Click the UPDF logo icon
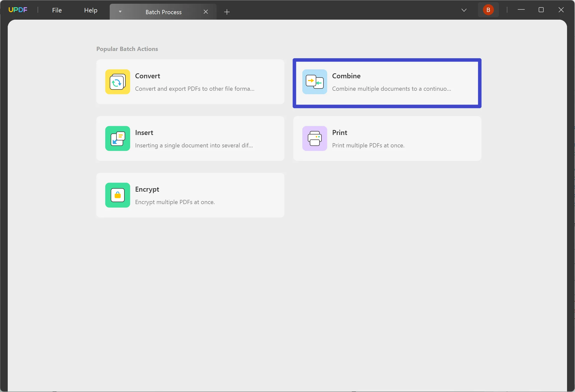 [18, 10]
